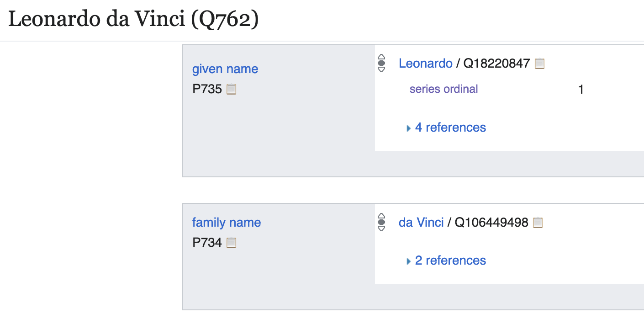Open the series ordinal qualifier link
Viewport: 644px width, 319px height.
[x=443, y=89]
